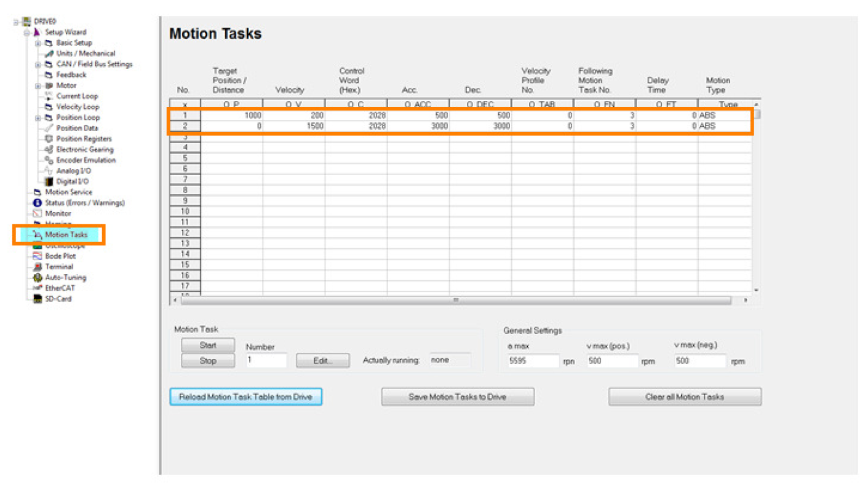Expand the CAN / Field Bus Settings node
The width and height of the screenshot is (868, 485).
pyautogui.click(x=38, y=64)
